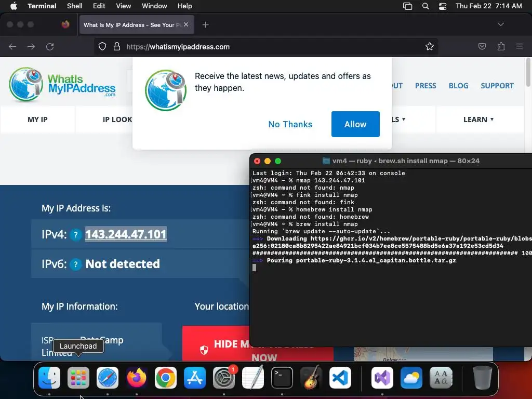
Task: Click the IPv4 address 143.244.47.101 link
Action: click(126, 234)
